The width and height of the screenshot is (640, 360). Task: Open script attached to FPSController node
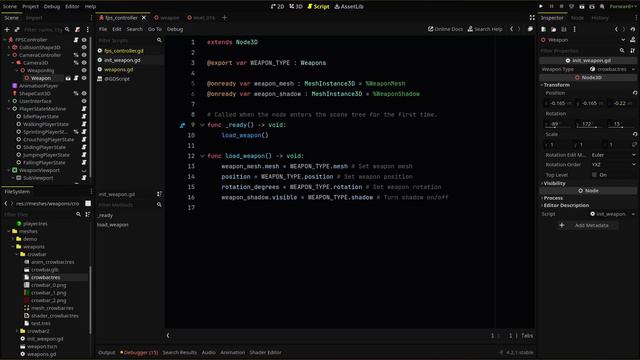coord(76,40)
